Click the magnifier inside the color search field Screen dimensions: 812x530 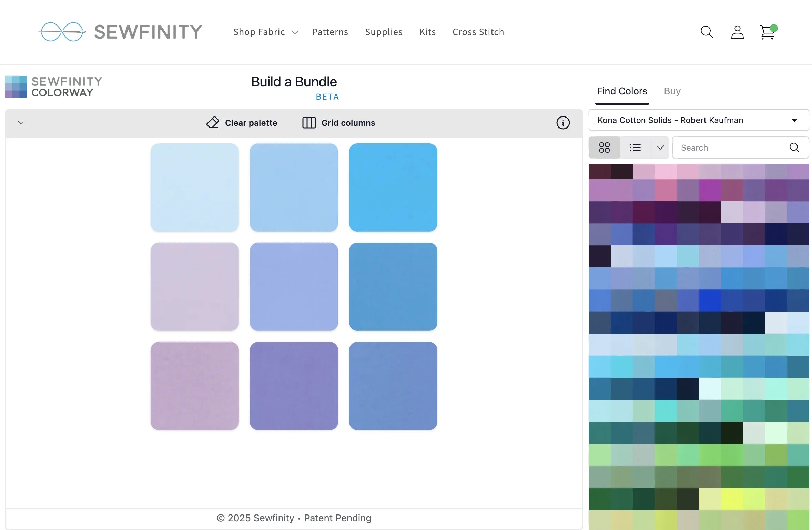click(x=794, y=147)
